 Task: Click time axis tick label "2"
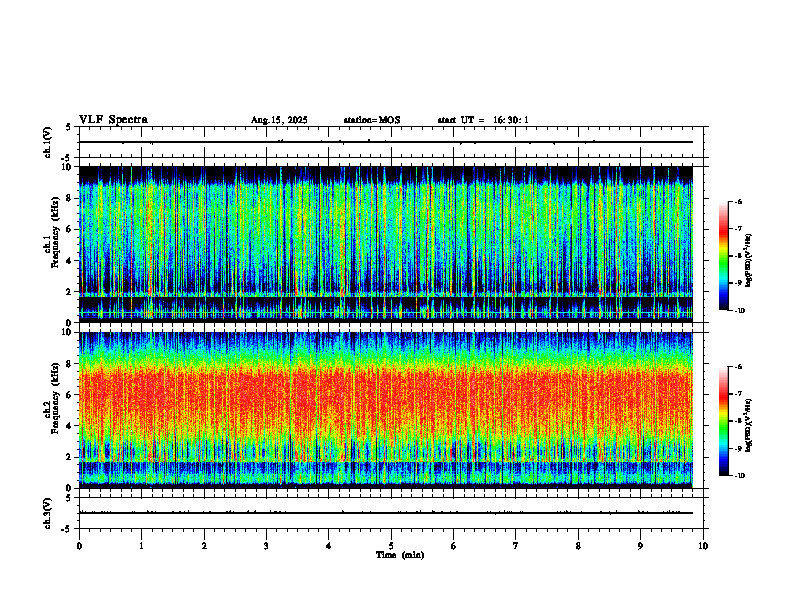pos(204,546)
